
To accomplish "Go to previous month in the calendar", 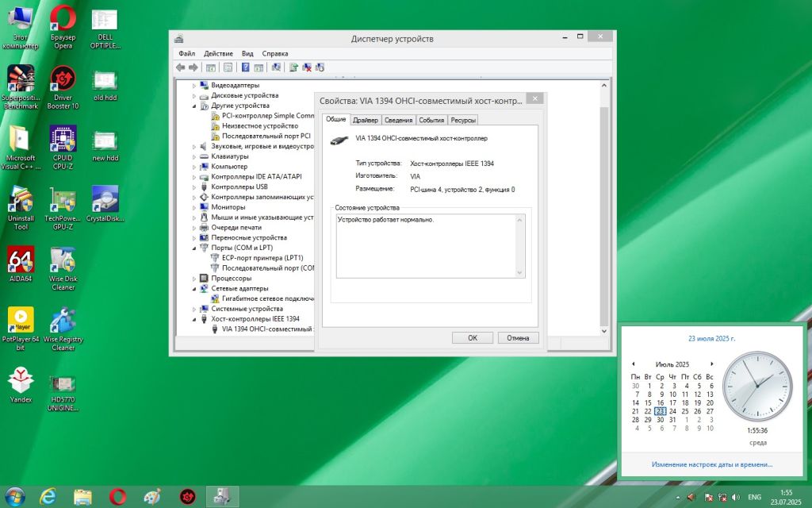I will click(633, 364).
